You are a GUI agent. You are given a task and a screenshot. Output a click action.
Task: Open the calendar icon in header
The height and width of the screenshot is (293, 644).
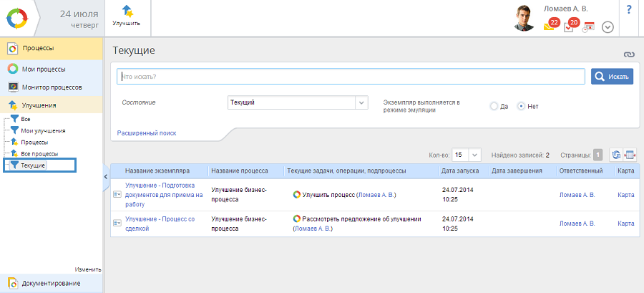(x=589, y=27)
